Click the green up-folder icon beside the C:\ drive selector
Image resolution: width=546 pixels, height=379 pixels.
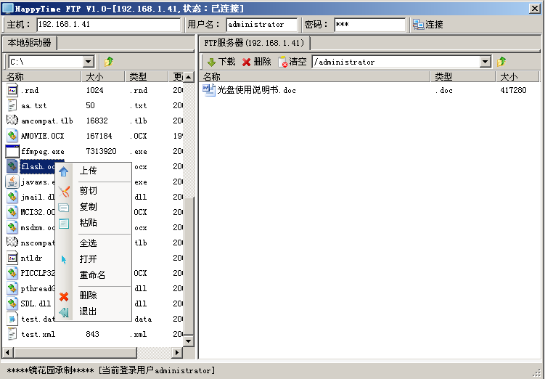pyautogui.click(x=109, y=62)
